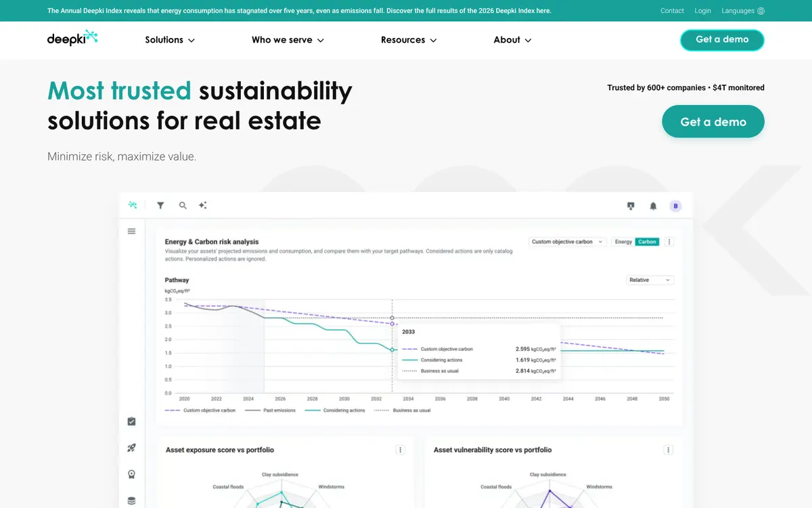Click the Contact link in top bar
The image size is (812, 508).
672,11
